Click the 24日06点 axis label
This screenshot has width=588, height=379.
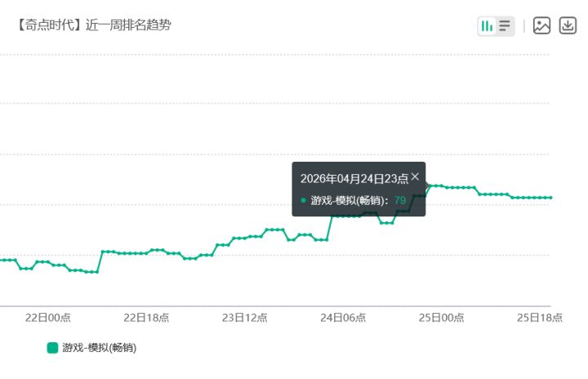point(343,318)
